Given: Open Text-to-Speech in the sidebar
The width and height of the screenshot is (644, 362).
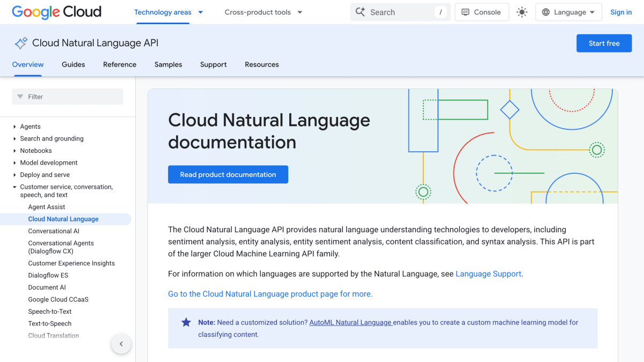Looking at the screenshot, I should (50, 323).
